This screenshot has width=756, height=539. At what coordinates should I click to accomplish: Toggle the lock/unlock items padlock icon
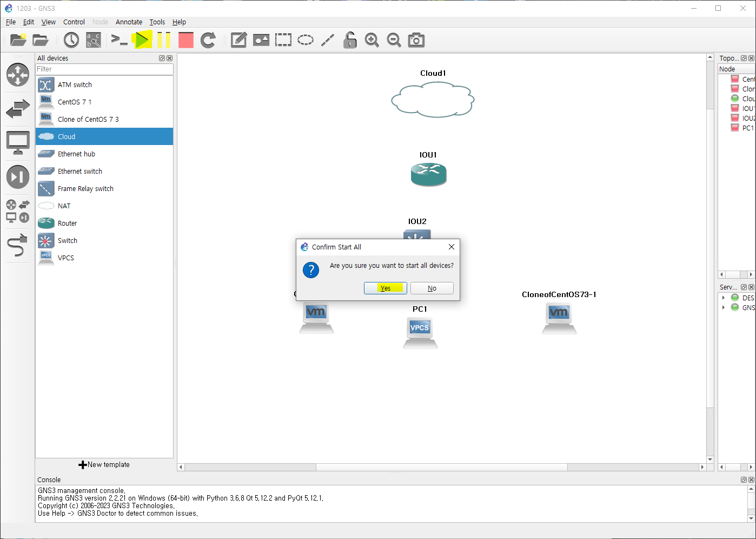350,40
